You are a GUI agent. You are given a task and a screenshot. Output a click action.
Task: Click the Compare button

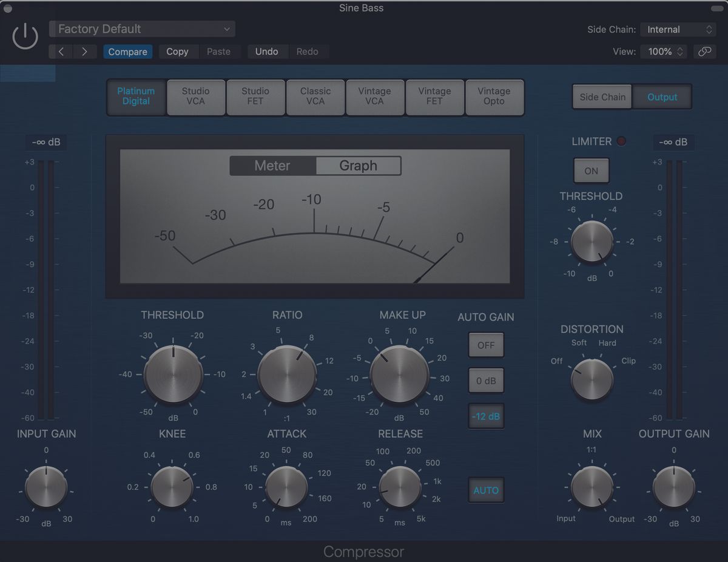(127, 52)
